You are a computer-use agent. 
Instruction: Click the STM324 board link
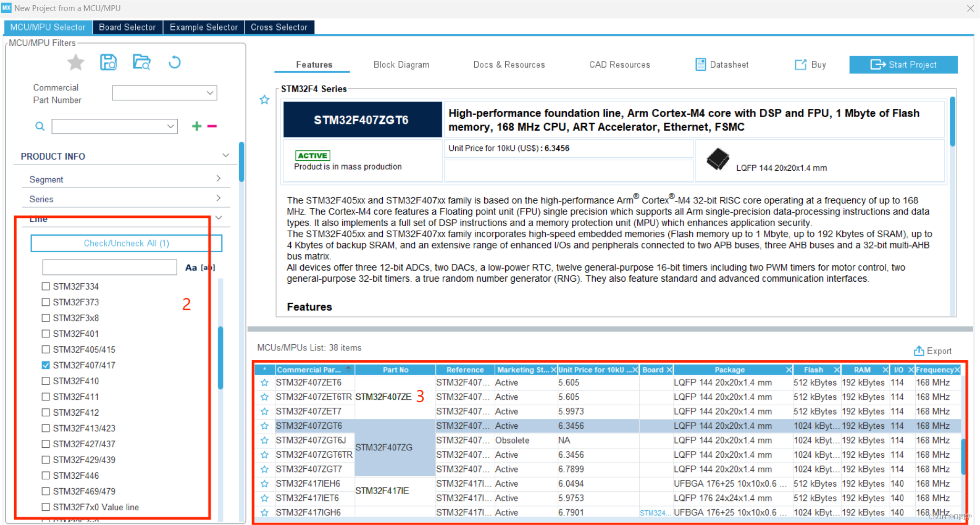tap(655, 513)
